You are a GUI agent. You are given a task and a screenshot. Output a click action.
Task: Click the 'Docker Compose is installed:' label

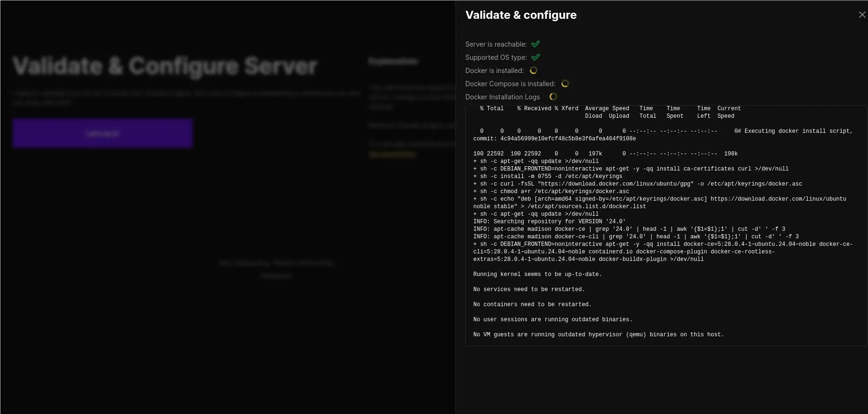(x=510, y=84)
